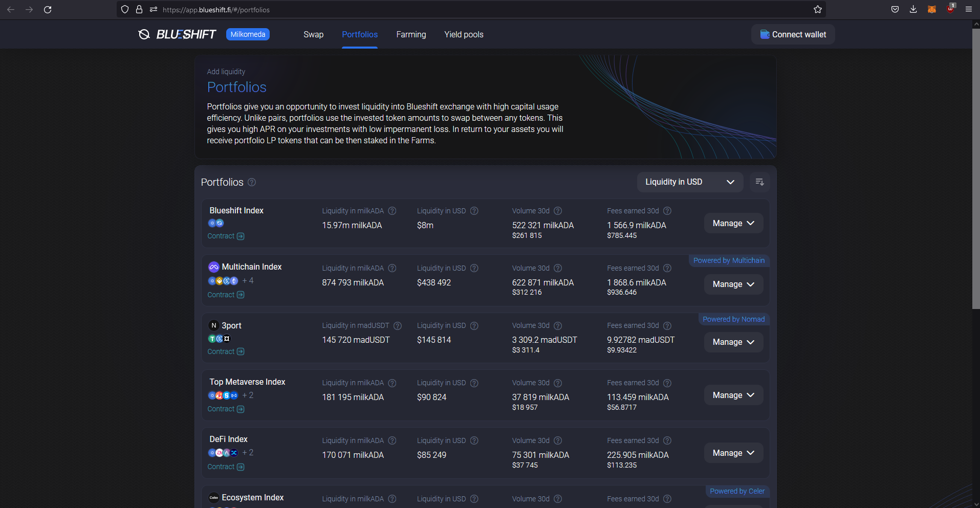
Task: Click the '37 819 milkADA' volume value
Action: 540,397
